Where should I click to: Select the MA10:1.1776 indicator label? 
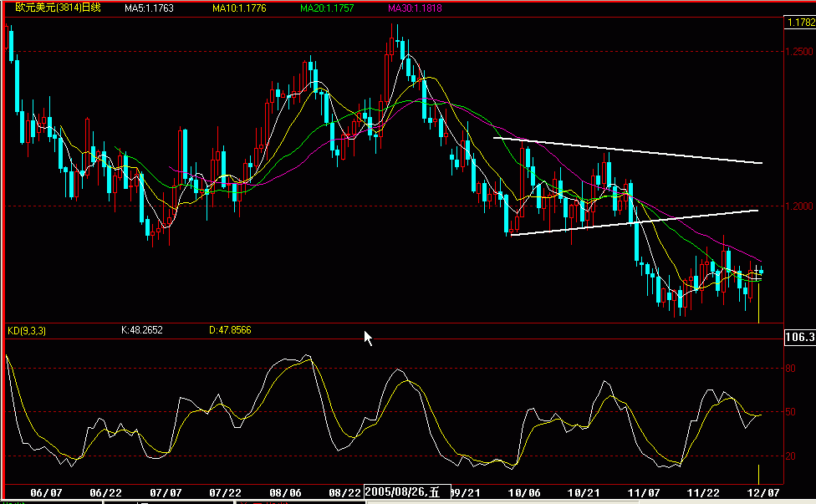click(239, 8)
